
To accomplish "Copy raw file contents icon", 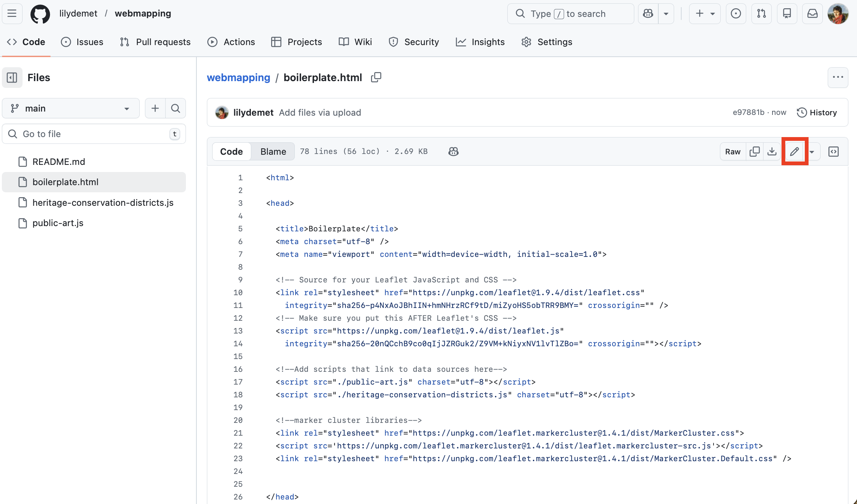I will (x=754, y=152).
